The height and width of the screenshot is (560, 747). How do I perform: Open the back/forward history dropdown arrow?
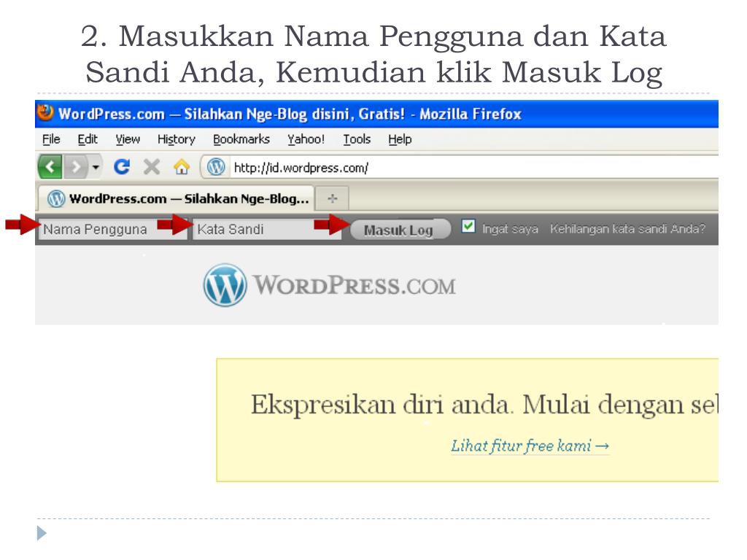click(96, 167)
